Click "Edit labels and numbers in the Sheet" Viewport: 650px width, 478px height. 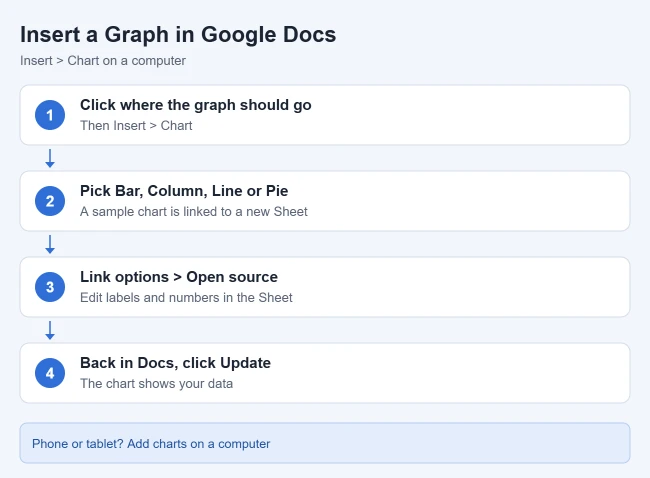click(x=186, y=298)
